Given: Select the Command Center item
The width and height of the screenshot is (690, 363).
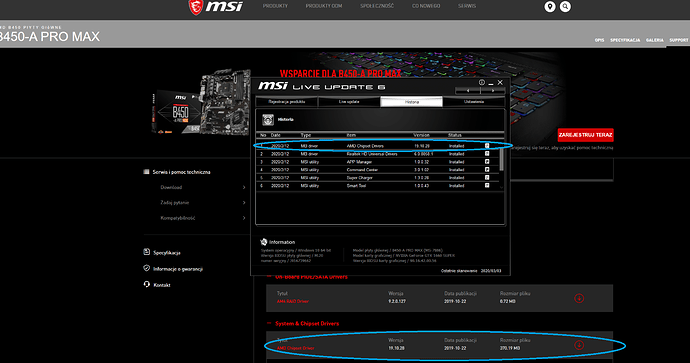Looking at the screenshot, I should [362, 170].
